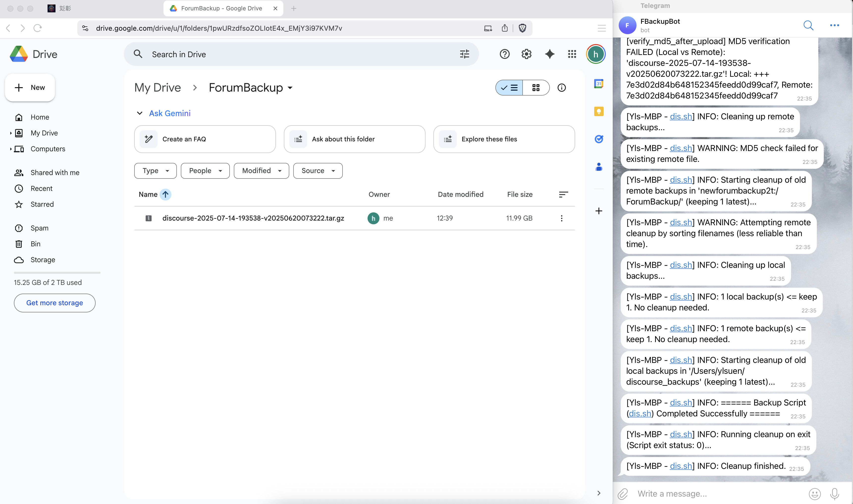The height and width of the screenshot is (504, 853).
Task: Open Drive settings gear icon
Action: coord(526,54)
